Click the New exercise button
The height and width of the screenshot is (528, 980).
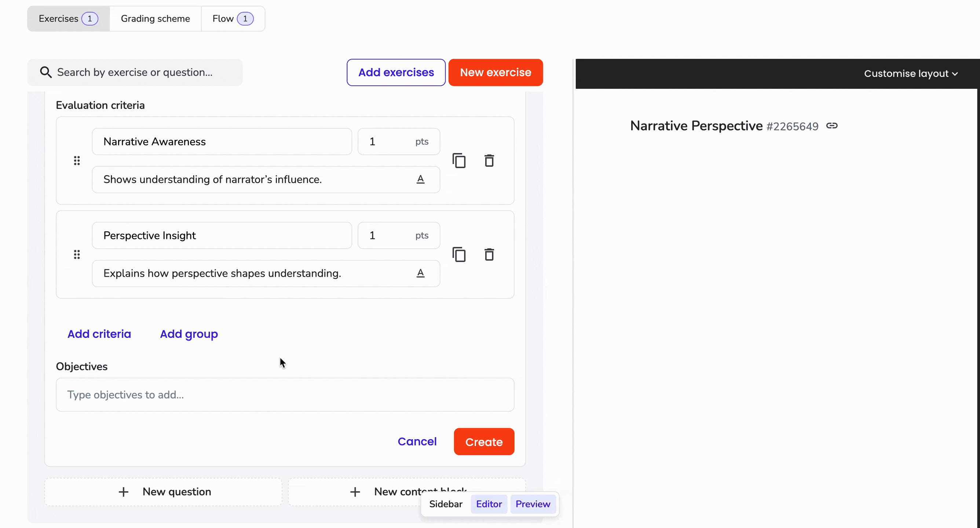click(496, 72)
